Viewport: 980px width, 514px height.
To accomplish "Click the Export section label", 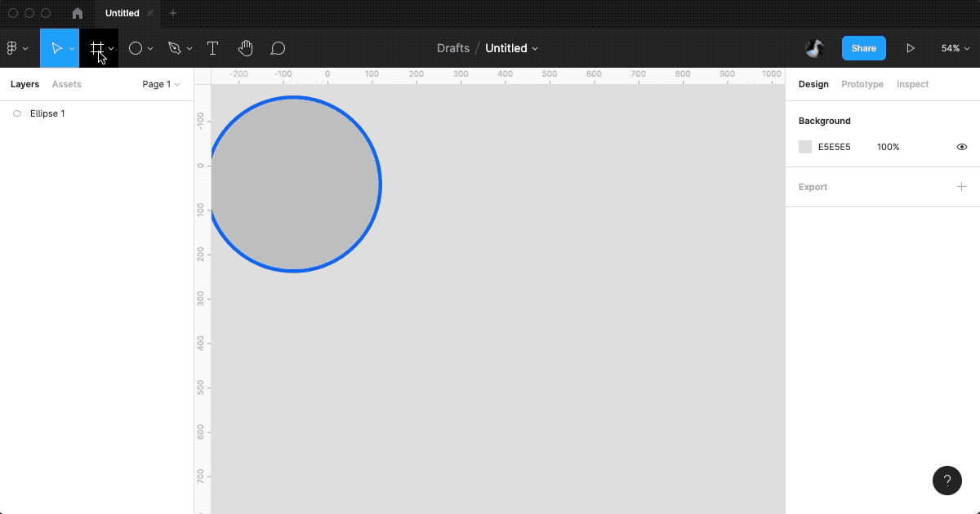I will (x=813, y=187).
